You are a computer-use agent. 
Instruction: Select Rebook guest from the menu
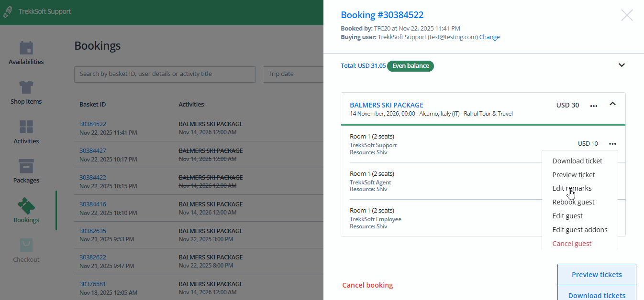(x=573, y=202)
